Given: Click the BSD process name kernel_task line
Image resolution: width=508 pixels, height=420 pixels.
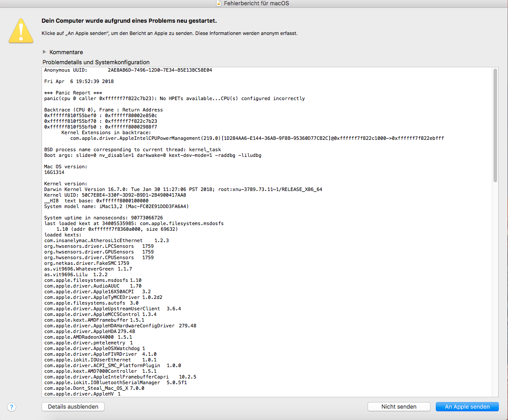Looking at the screenshot, I should coord(133,149).
